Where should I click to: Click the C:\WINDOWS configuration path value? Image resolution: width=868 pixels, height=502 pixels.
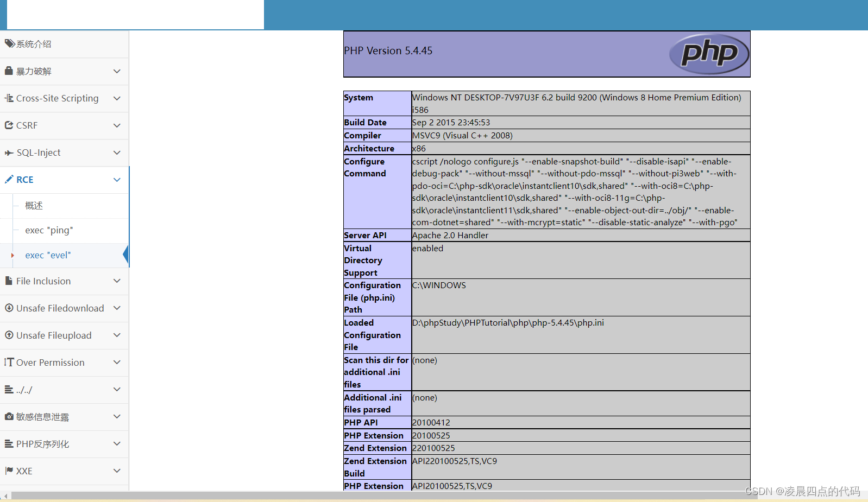pyautogui.click(x=439, y=285)
